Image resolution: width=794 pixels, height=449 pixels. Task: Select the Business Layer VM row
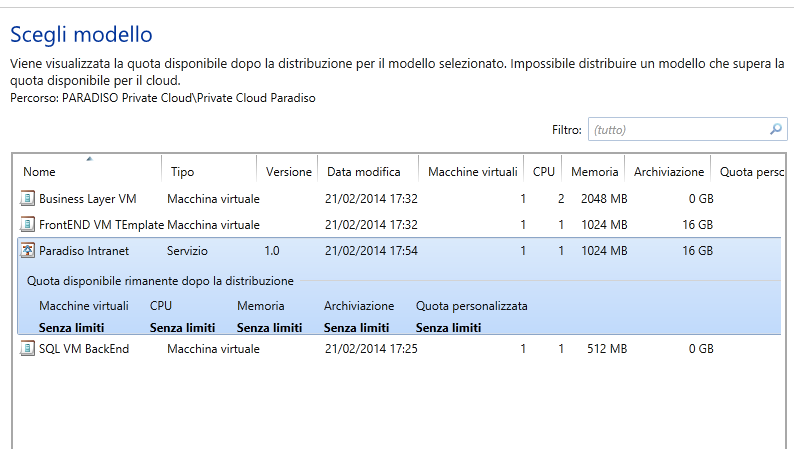[x=87, y=199]
